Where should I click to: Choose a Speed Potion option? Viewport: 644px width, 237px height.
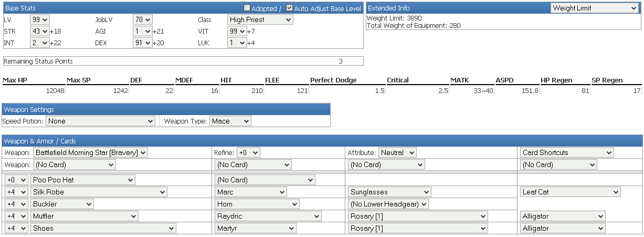(x=100, y=121)
